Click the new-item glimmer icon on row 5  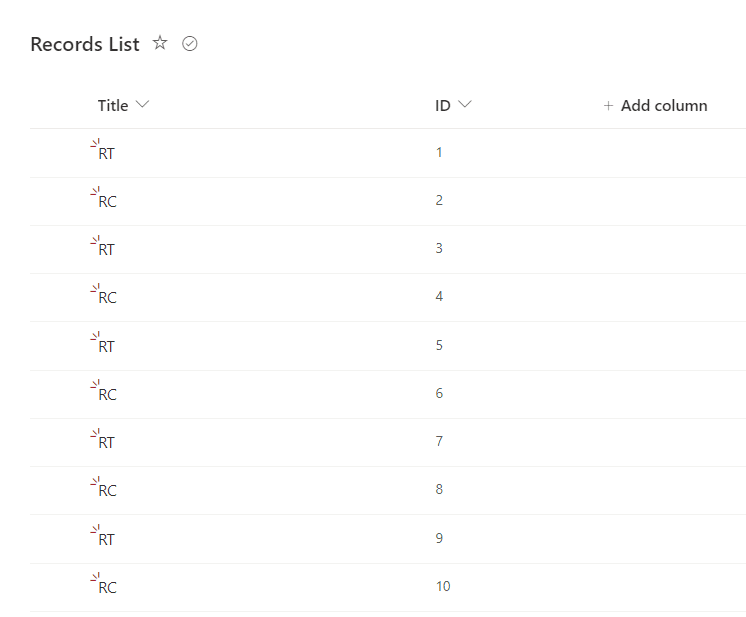pos(95,338)
